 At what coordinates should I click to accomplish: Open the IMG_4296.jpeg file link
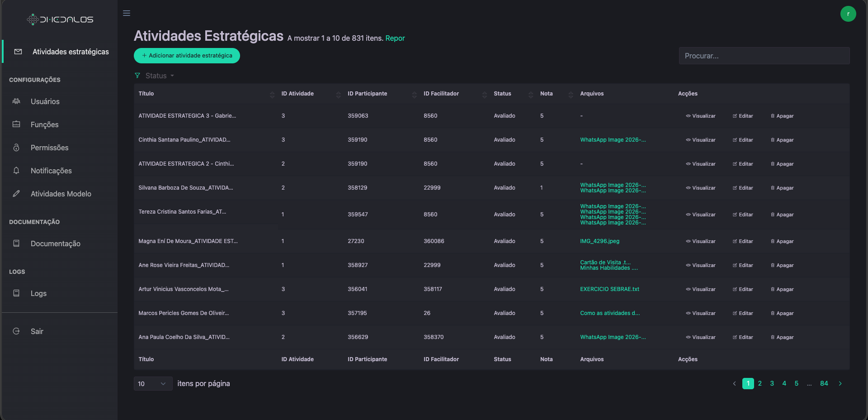tap(599, 241)
